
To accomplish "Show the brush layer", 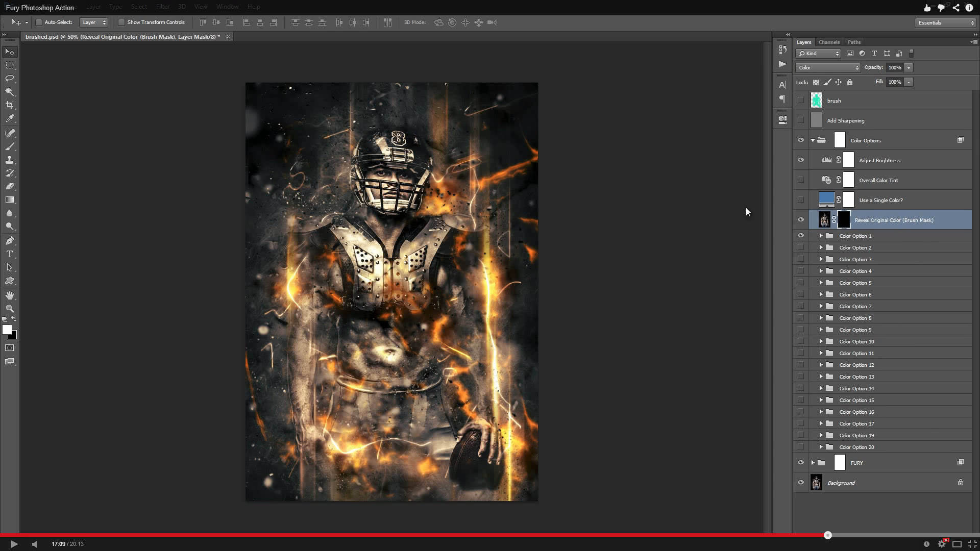I will point(800,101).
